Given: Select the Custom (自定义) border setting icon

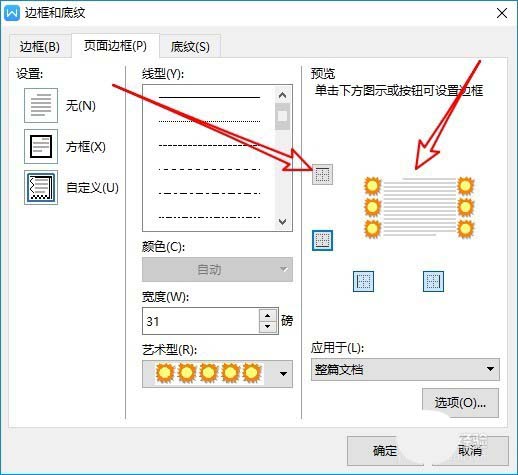Looking at the screenshot, I should coord(41,187).
